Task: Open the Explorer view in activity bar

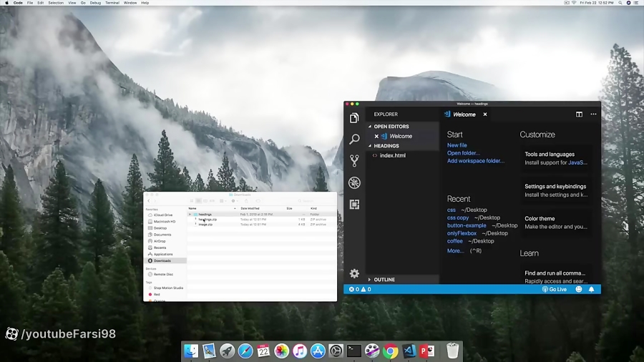Action: [354, 118]
